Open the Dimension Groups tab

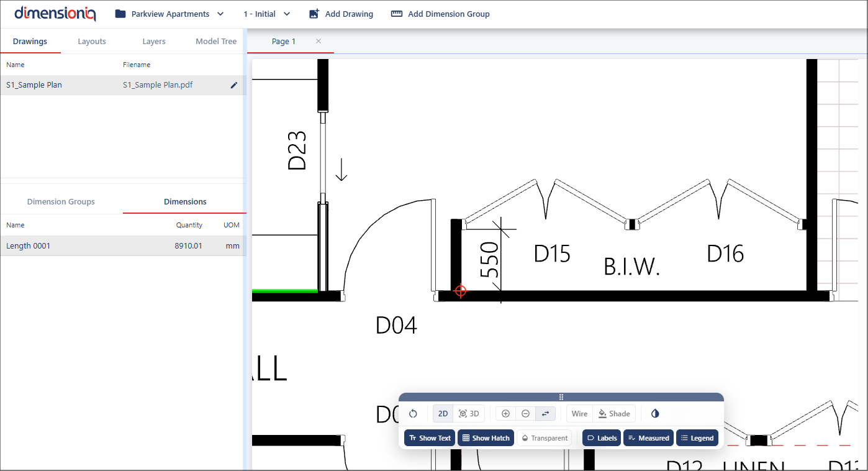(61, 202)
